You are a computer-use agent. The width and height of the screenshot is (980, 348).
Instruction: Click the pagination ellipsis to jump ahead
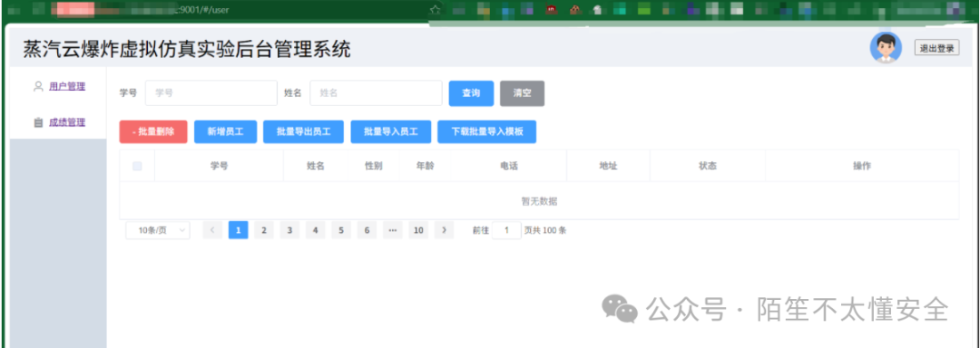click(x=393, y=230)
